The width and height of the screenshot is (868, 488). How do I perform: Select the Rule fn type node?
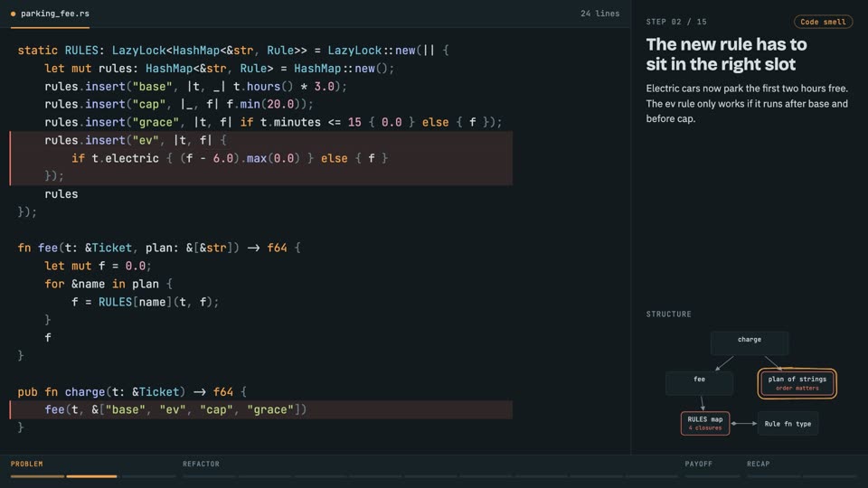pyautogui.click(x=788, y=424)
